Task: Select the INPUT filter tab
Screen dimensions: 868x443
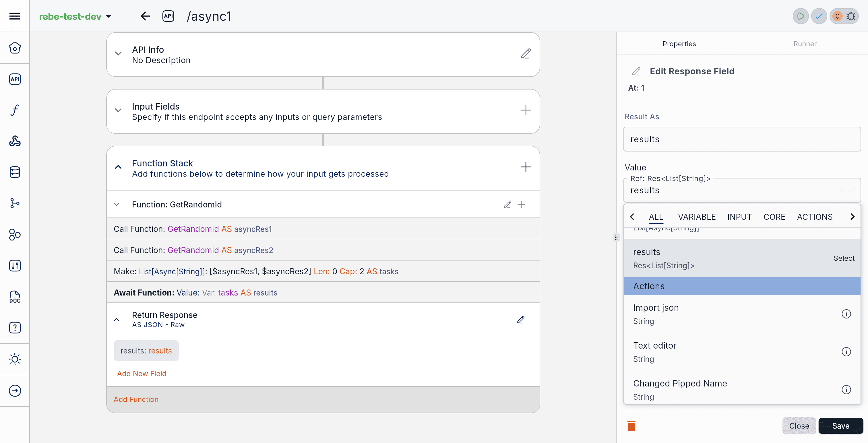Action: pyautogui.click(x=739, y=217)
